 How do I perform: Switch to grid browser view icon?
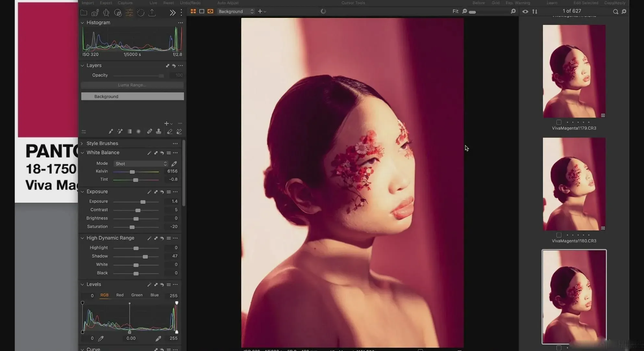pos(193,11)
